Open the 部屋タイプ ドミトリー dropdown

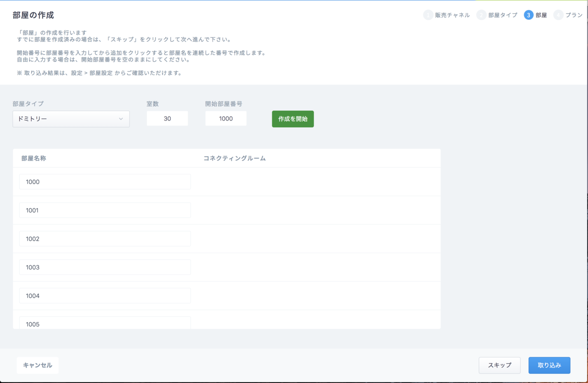(71, 119)
